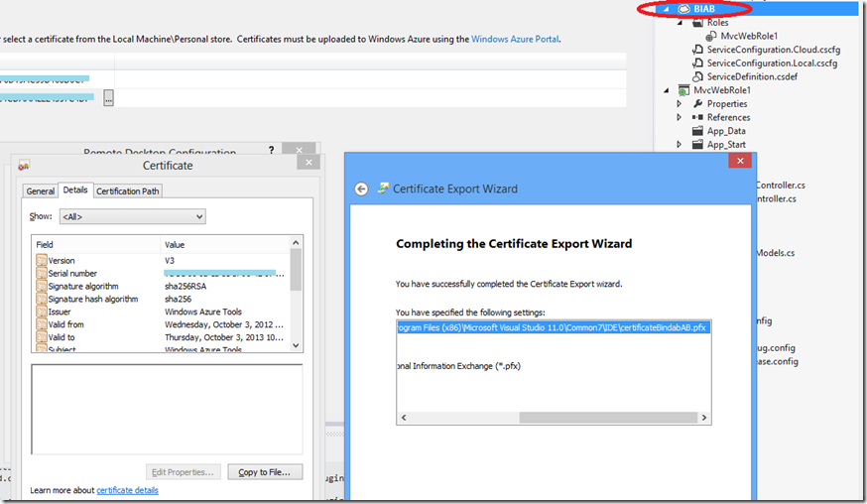
Task: Click the Roles folder icon
Action: click(x=698, y=23)
